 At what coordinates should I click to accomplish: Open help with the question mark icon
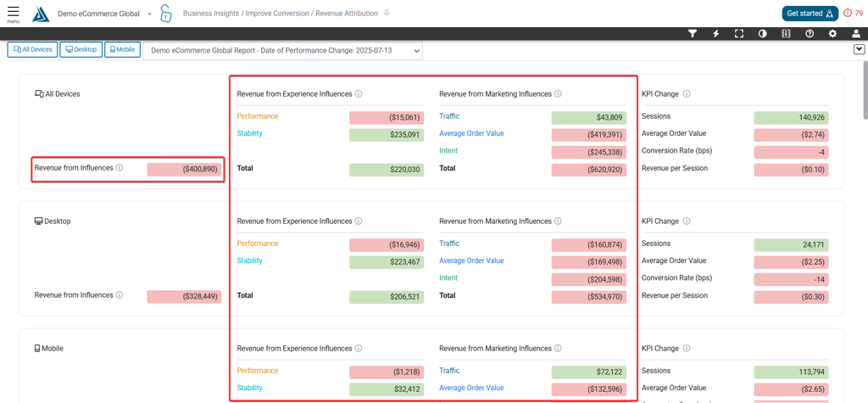coord(810,34)
